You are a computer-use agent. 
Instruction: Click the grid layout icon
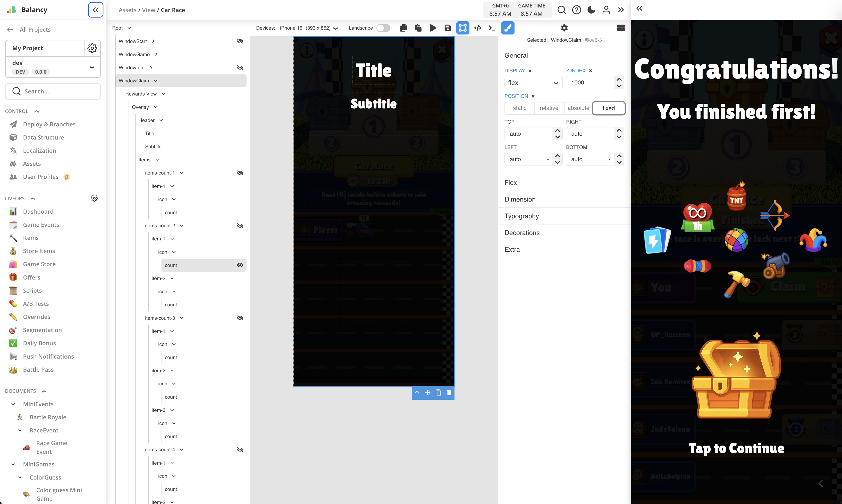tap(621, 28)
